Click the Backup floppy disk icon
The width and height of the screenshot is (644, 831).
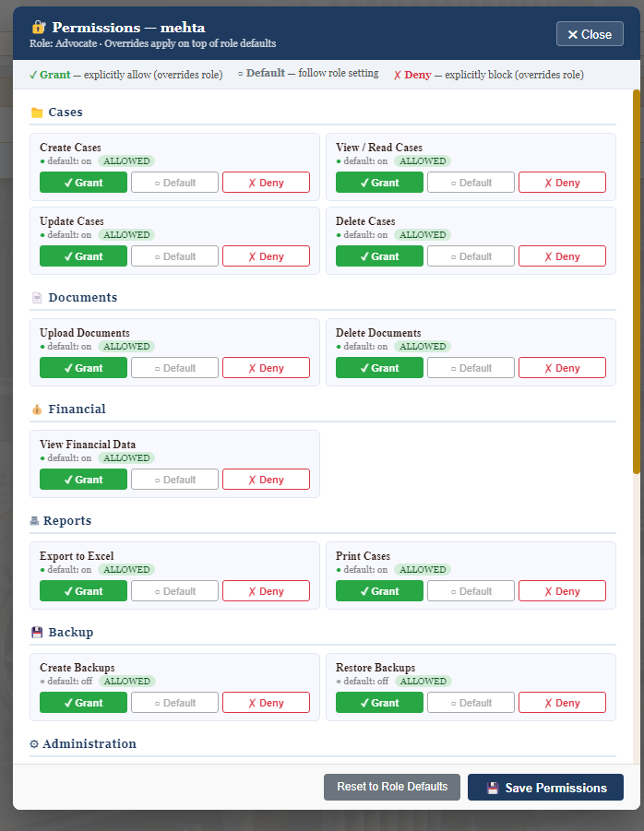coord(37,633)
